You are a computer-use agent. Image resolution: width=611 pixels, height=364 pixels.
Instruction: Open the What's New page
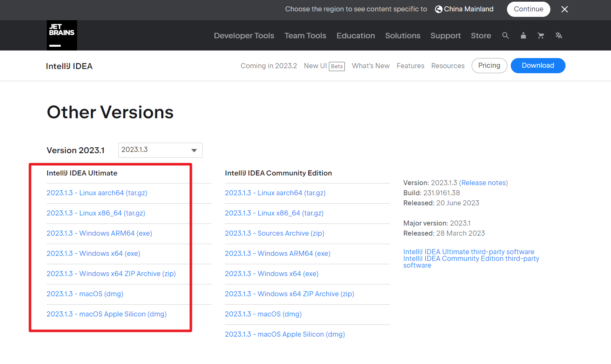click(x=371, y=66)
